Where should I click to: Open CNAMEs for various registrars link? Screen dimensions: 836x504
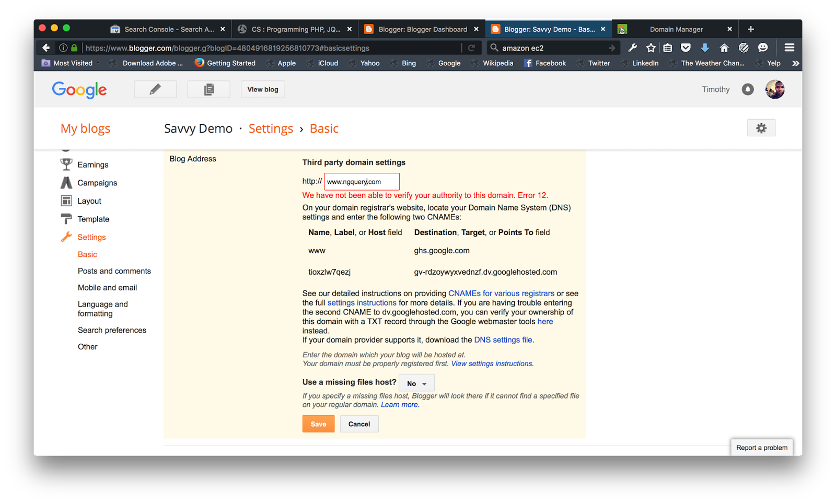pyautogui.click(x=502, y=294)
